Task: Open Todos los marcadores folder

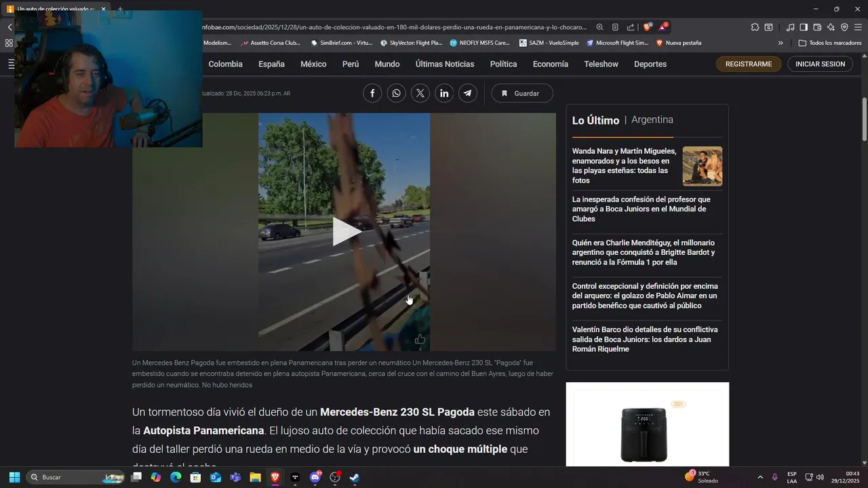Action: 830,43
